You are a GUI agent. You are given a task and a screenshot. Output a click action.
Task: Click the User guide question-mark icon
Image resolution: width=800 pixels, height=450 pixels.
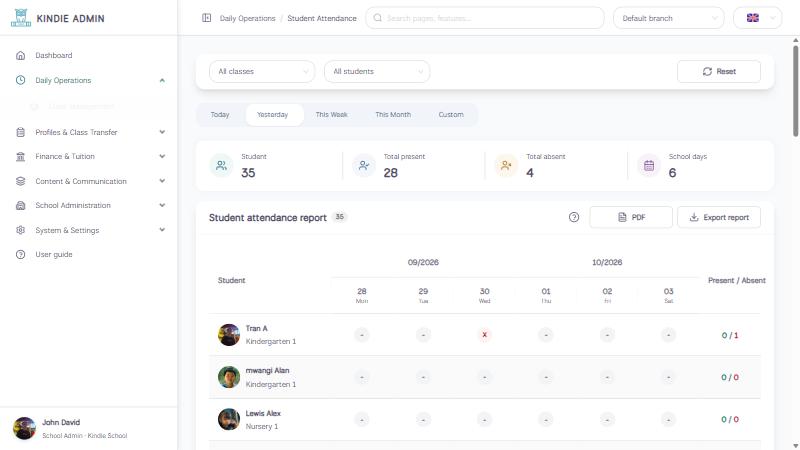pos(20,255)
